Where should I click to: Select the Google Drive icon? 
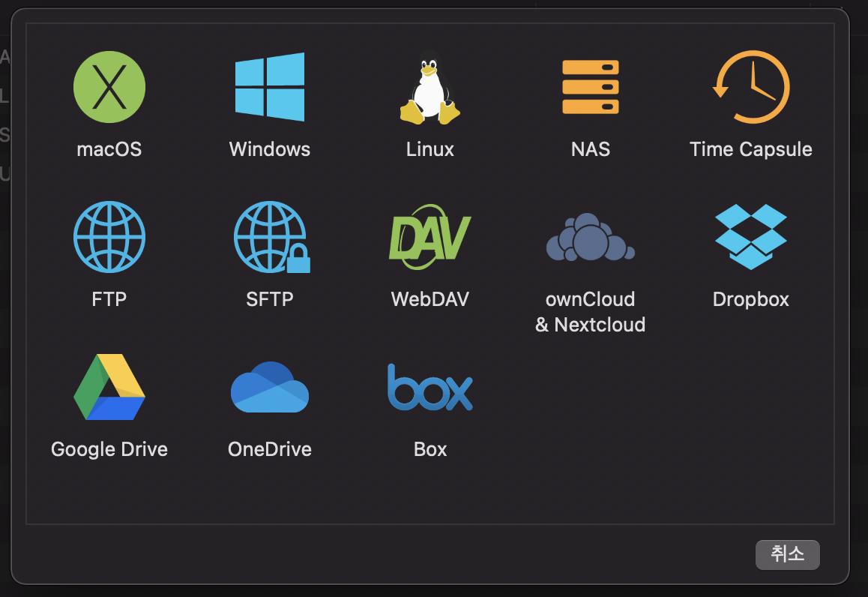(109, 387)
